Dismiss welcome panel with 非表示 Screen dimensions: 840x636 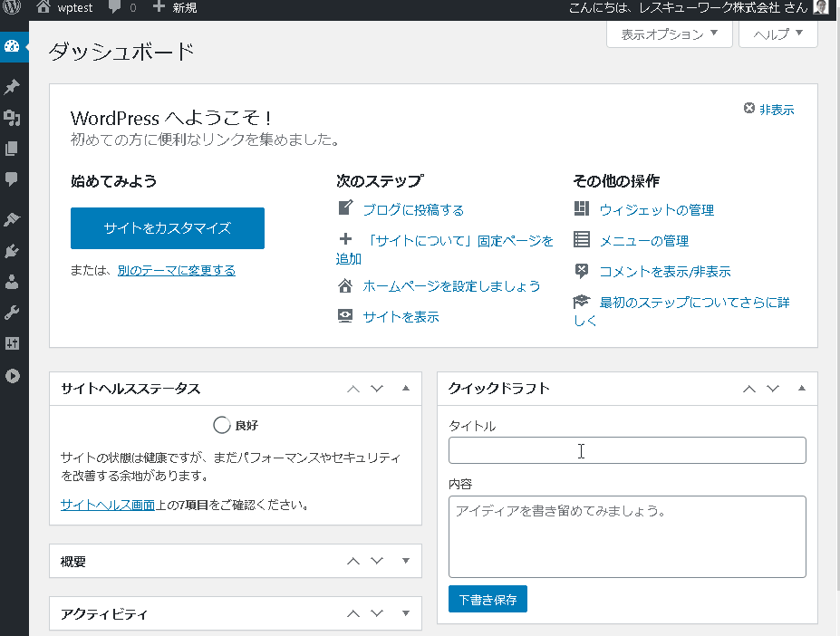[769, 110]
